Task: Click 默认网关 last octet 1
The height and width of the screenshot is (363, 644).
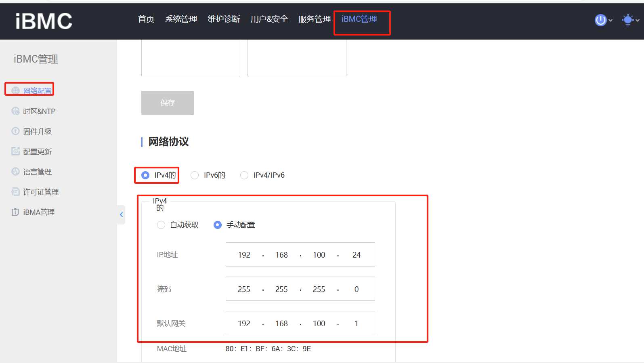Action: [x=357, y=323]
